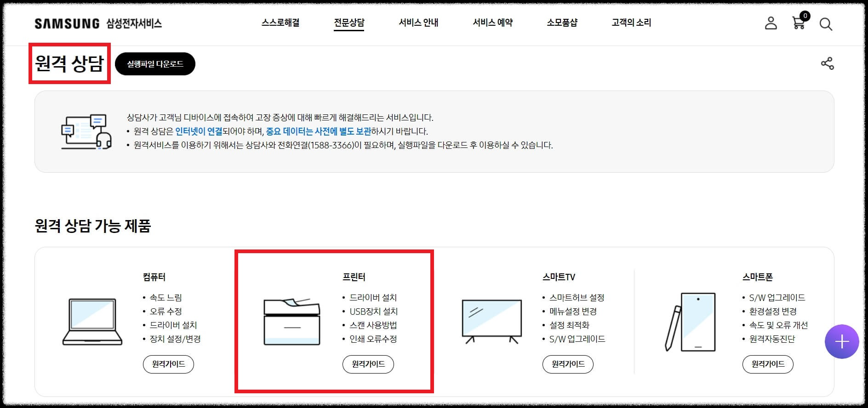The image size is (868, 408).
Task: Click the 스마트폰 category heading
Action: coord(758,277)
